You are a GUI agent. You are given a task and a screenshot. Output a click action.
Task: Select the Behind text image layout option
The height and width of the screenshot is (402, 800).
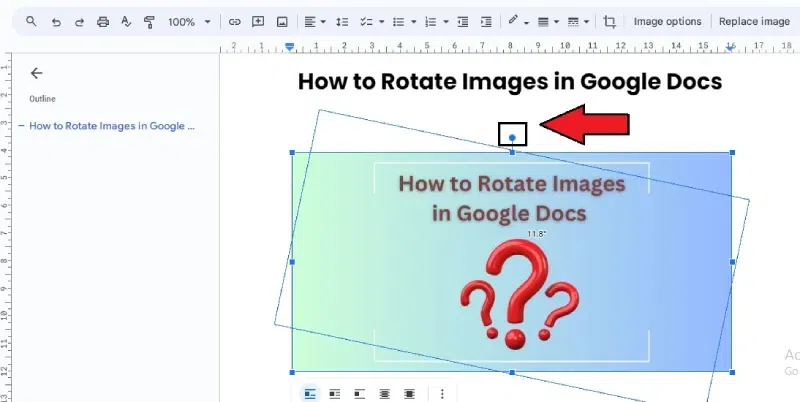(x=385, y=394)
